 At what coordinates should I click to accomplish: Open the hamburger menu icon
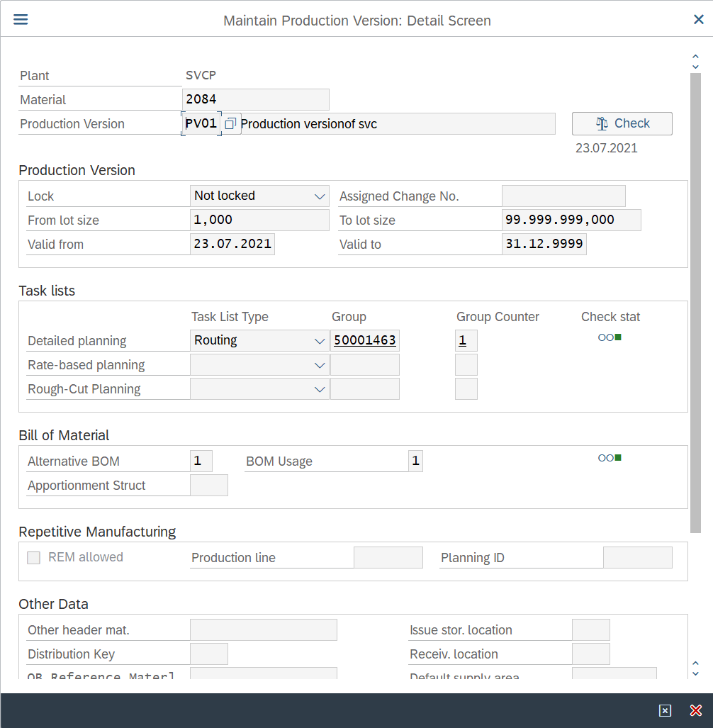coord(21,19)
